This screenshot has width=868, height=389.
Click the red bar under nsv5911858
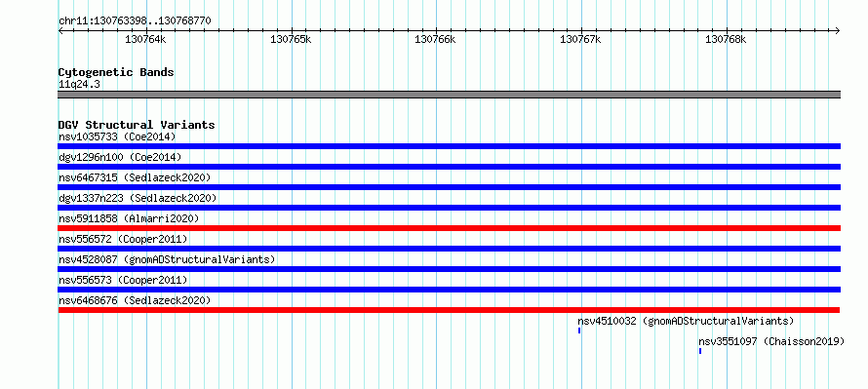pyautogui.click(x=450, y=228)
